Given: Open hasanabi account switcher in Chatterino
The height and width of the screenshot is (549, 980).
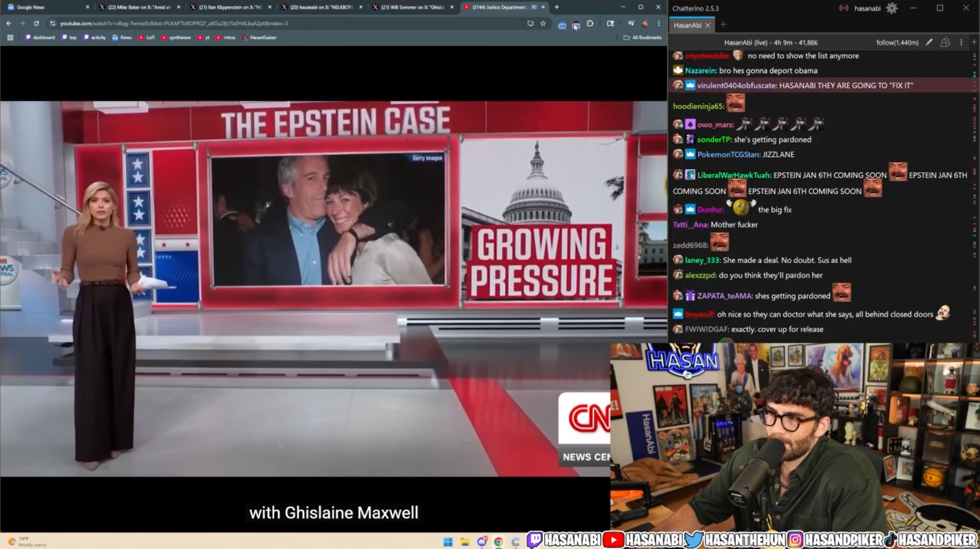Looking at the screenshot, I should (867, 8).
